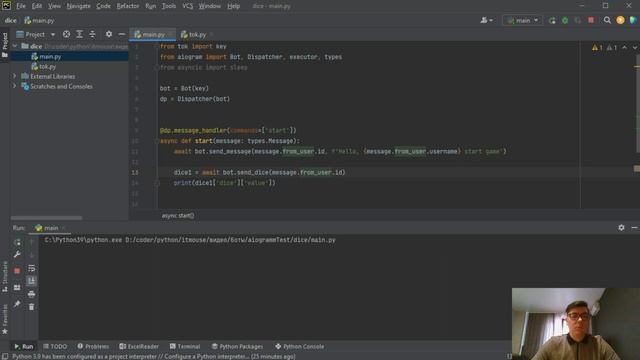Open the Tools menu
The image size is (640, 360).
[x=169, y=6]
